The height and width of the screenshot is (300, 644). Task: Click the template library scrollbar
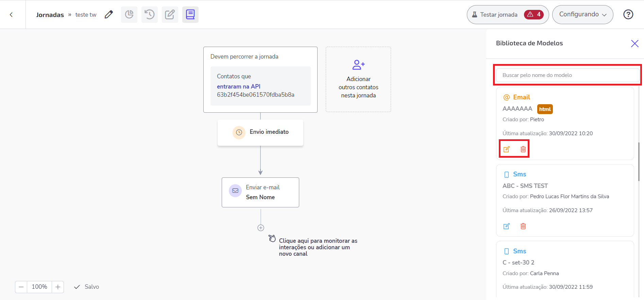639,162
